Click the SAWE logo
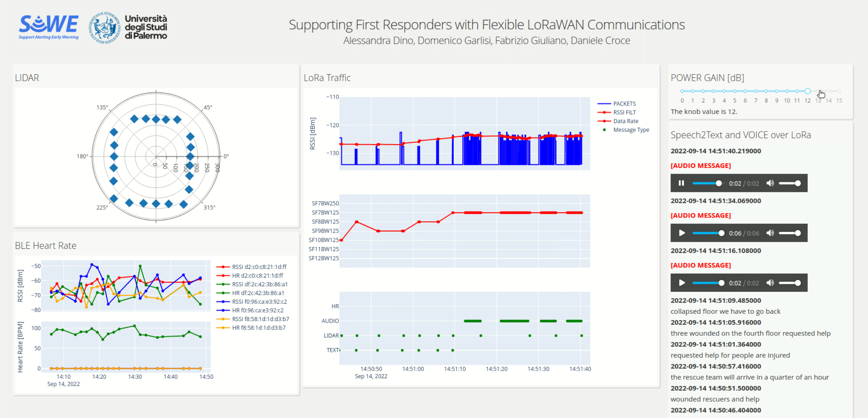 point(49,27)
